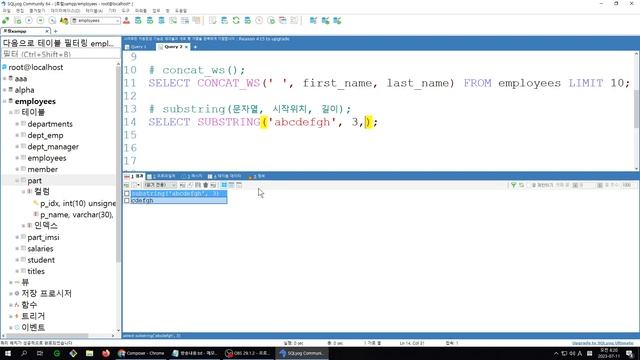Switch results to form view
Screen dimensions: 640x360
click(x=231, y=185)
